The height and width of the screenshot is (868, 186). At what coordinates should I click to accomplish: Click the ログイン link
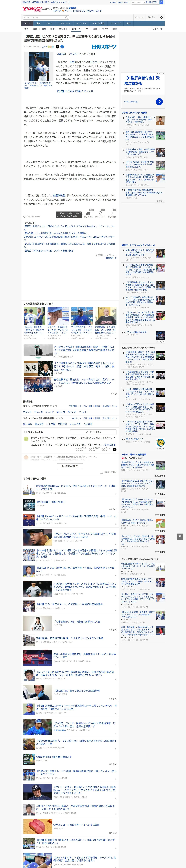57,11
